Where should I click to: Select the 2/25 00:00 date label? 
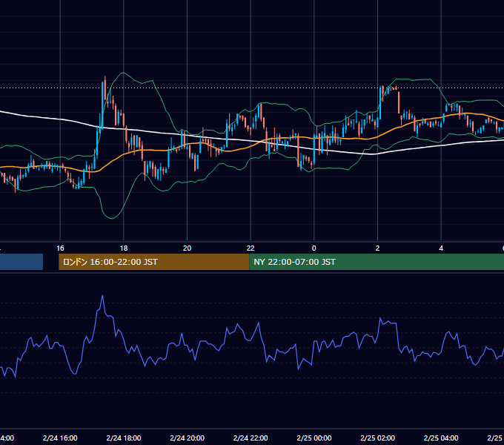[314, 438]
